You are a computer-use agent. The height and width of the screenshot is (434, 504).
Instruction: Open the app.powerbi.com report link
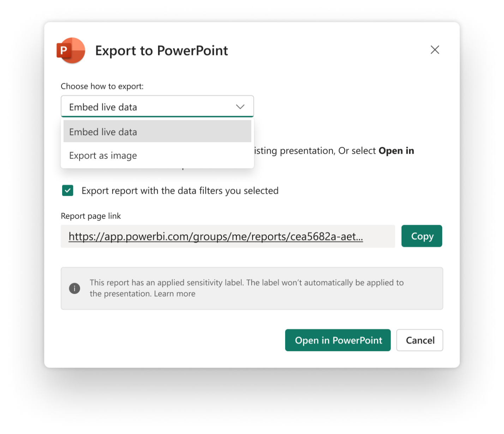click(x=215, y=236)
